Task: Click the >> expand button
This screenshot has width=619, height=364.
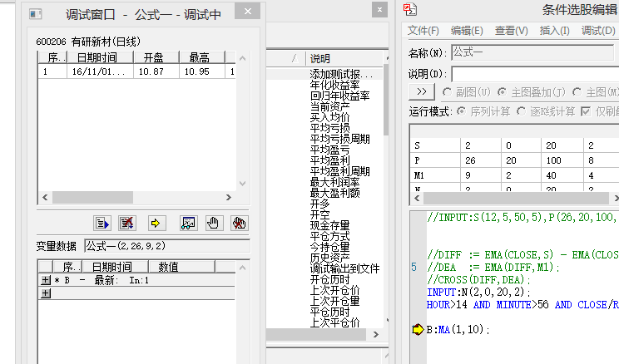Action: click(422, 91)
